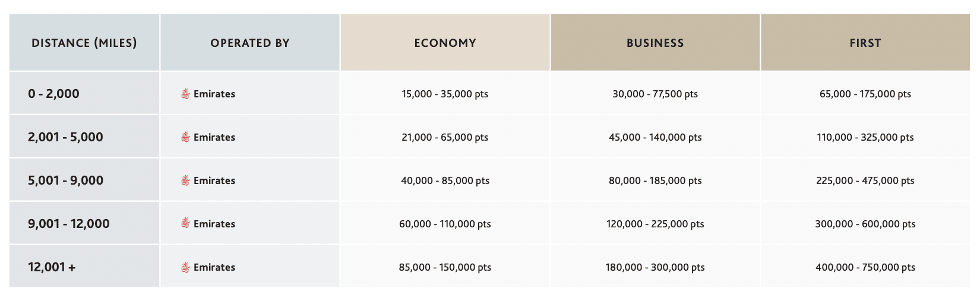Select the 12,001 + distance cell
The height and width of the screenshot is (298, 980).
(x=52, y=267)
